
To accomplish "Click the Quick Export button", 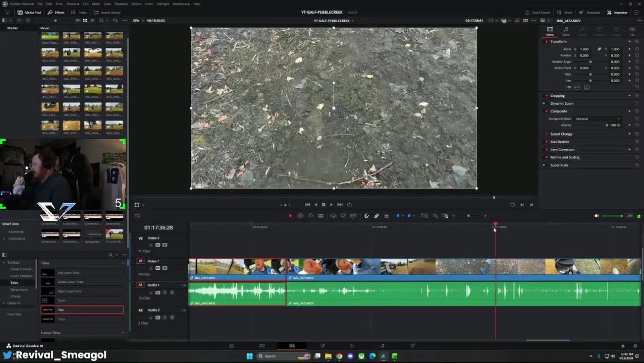I will tap(538, 13).
